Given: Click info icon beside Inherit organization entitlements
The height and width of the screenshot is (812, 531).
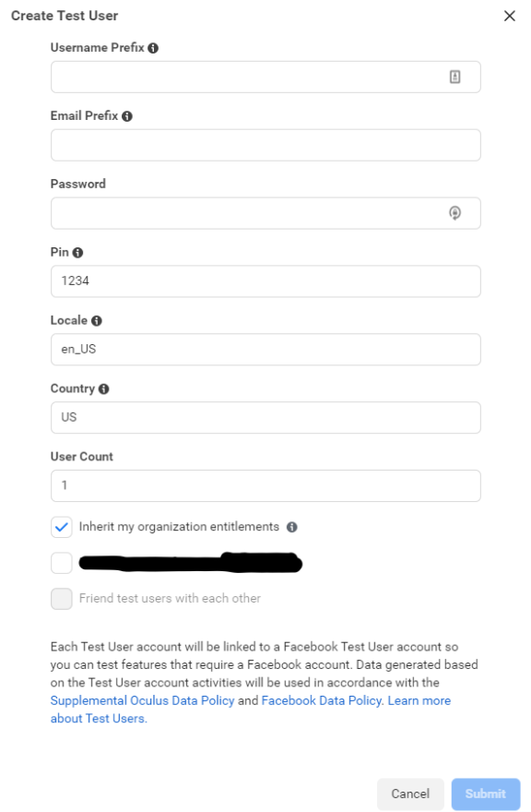Looking at the screenshot, I should (x=292, y=527).
